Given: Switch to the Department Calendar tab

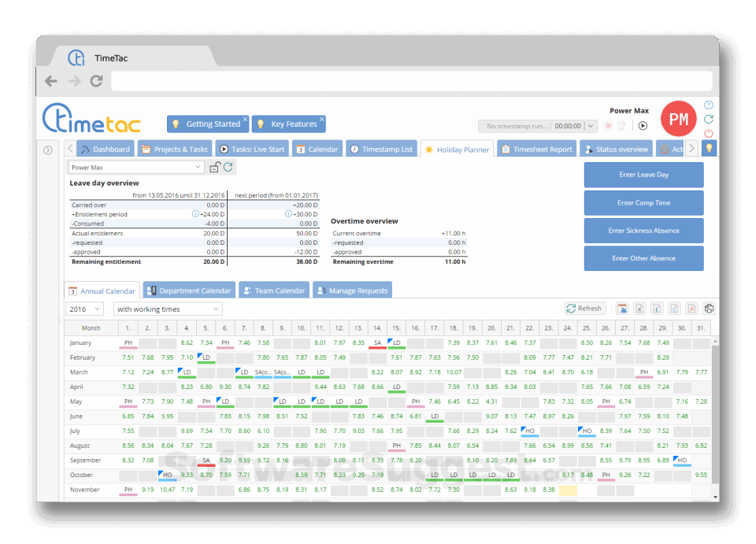Looking at the screenshot, I should coord(189,290).
